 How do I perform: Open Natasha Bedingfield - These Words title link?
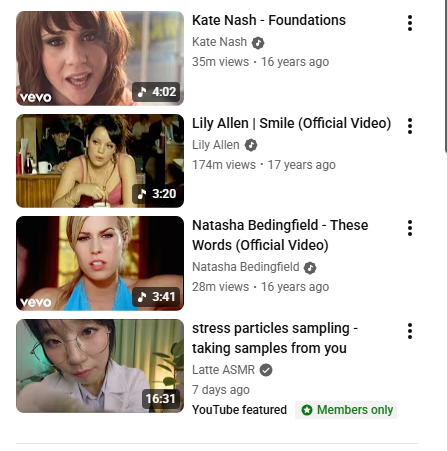tap(280, 235)
